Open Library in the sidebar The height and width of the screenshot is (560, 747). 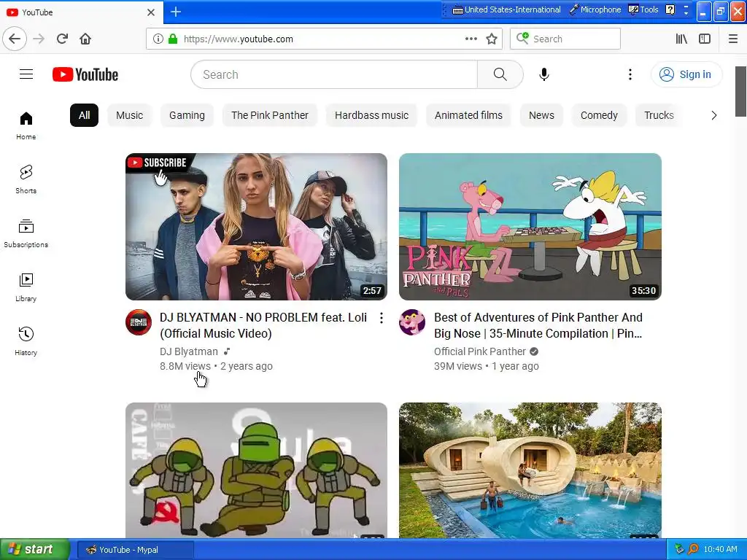26,287
